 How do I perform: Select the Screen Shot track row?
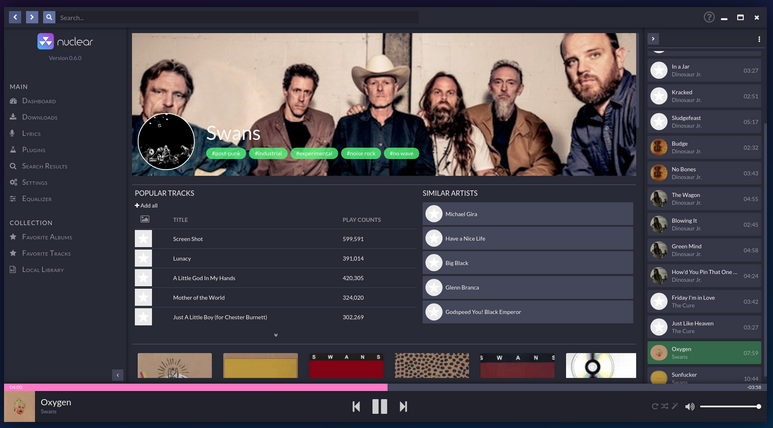pyautogui.click(x=275, y=239)
